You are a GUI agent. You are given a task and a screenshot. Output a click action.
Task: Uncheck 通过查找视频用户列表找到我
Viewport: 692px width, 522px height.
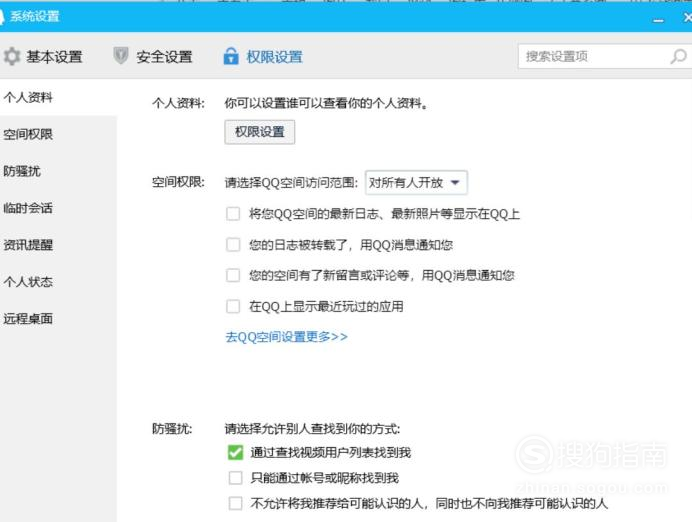[235, 452]
